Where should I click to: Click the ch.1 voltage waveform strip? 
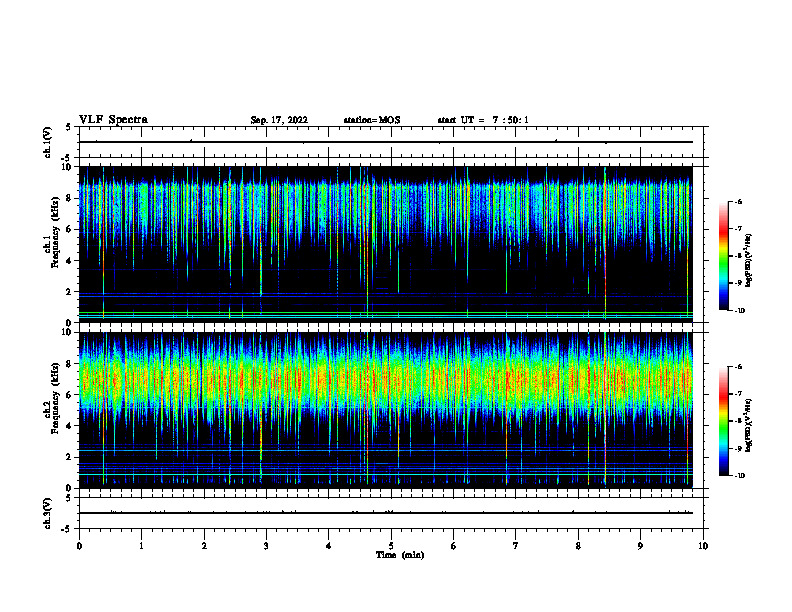(391, 142)
